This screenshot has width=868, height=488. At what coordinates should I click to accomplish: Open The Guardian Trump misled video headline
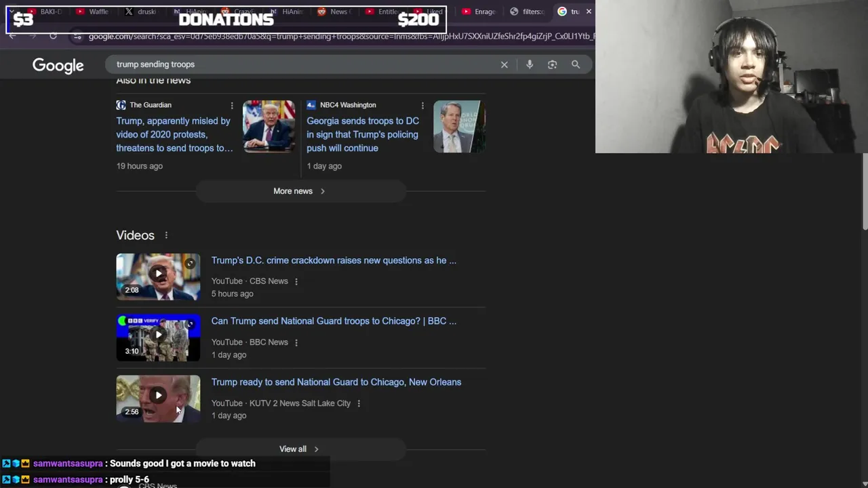pos(174,134)
